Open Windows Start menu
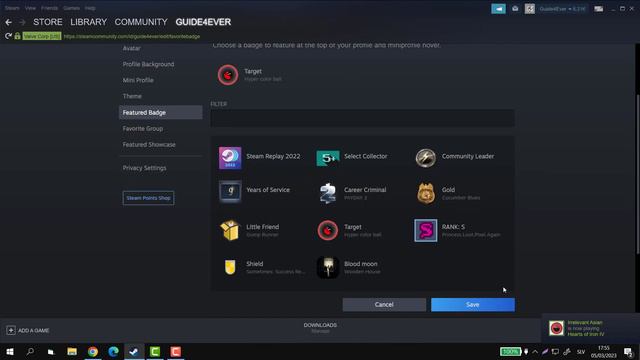This screenshot has height=360, width=640. tap(9, 351)
